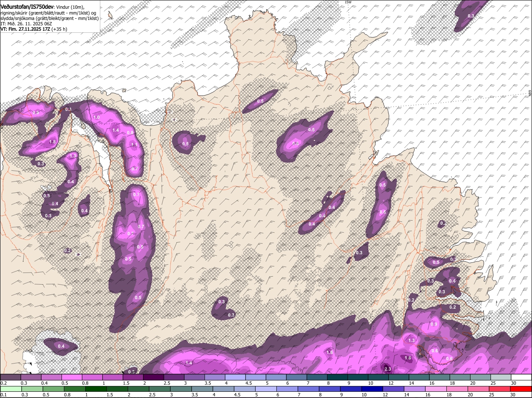Click the darkest purple swatch between 2 and 2.5
Viewport: 532px width, 398px height.
pyautogui.click(x=153, y=377)
